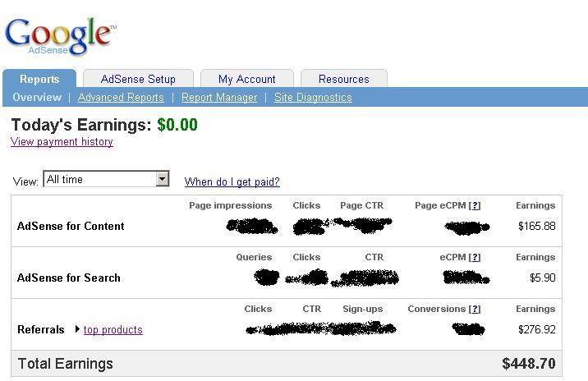Click the Today's Earnings heading
This screenshot has height=381, width=588.
81,125
